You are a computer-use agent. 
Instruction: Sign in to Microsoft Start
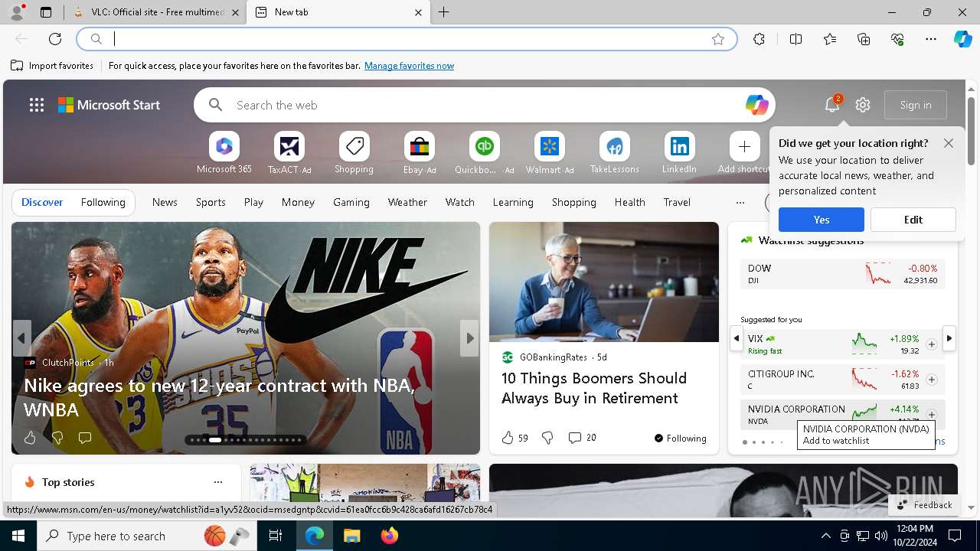(916, 105)
